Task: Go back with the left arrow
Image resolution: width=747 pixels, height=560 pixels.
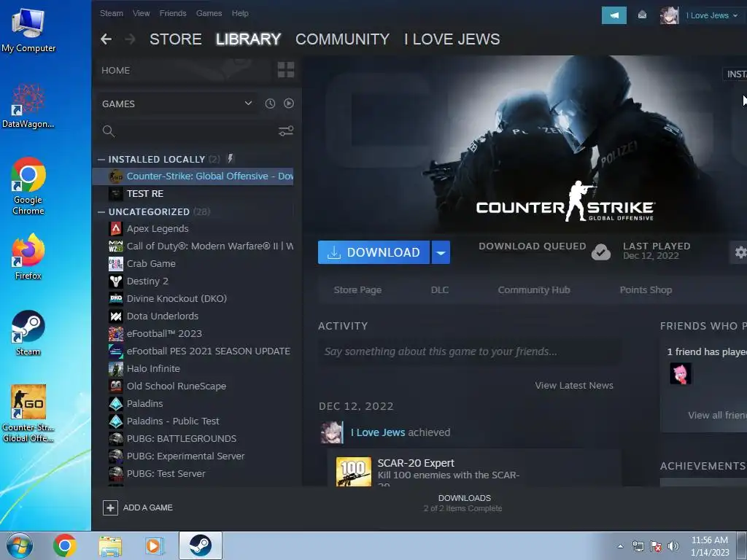Action: coord(107,39)
